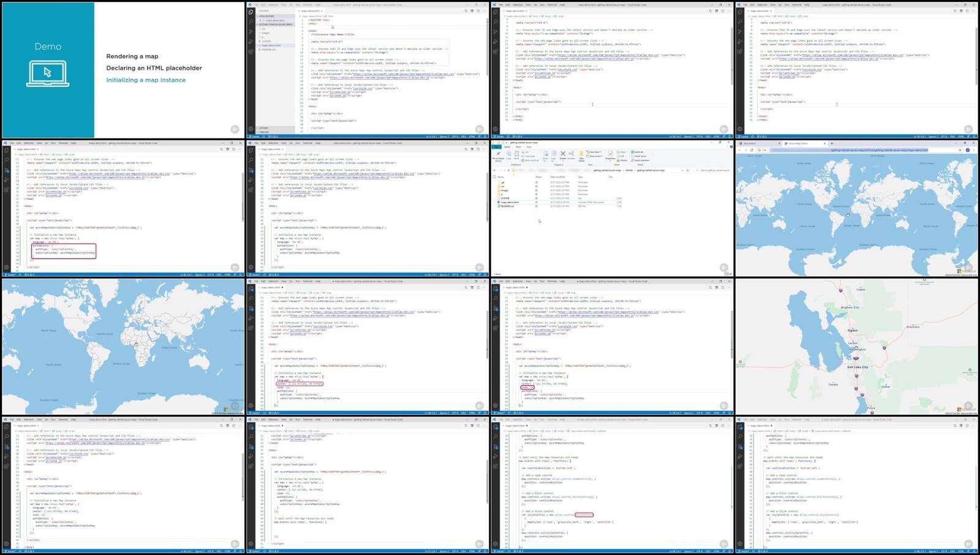The height and width of the screenshot is (555, 980).
Task: Select maps-demo.html file in File Explorer list
Action: point(510,202)
